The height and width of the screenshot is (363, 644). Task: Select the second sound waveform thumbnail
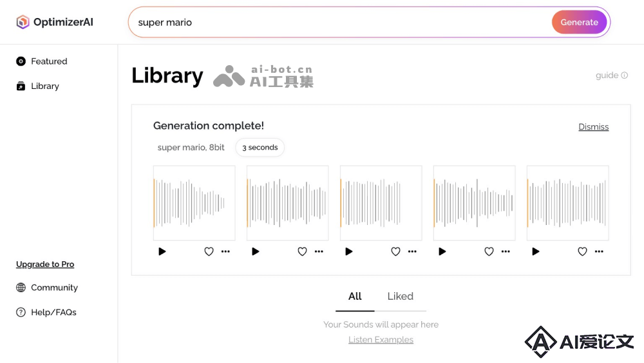point(287,202)
